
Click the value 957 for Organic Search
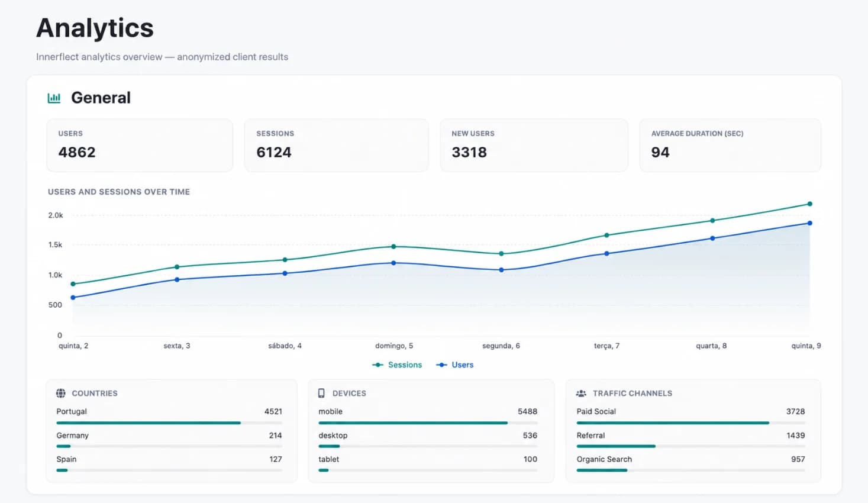[798, 459]
